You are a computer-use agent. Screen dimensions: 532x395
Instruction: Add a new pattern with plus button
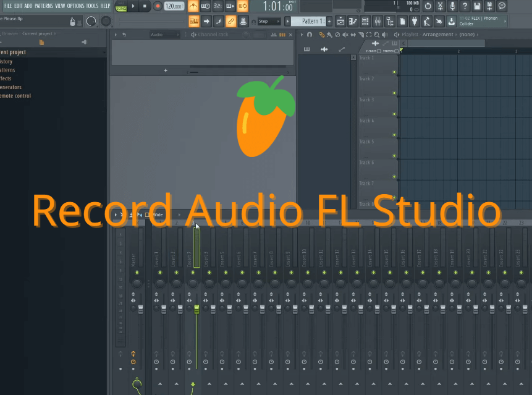pyautogui.click(x=329, y=22)
